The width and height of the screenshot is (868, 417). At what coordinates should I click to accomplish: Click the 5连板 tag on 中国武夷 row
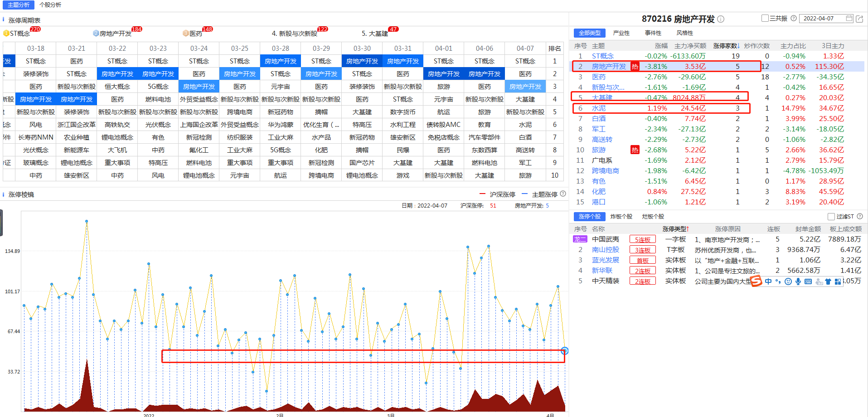pos(642,240)
